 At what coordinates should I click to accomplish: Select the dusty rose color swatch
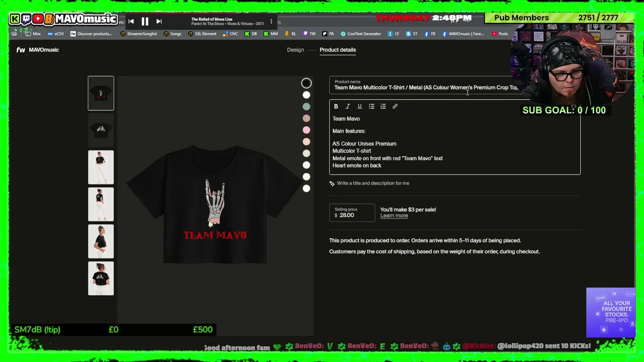tap(306, 118)
